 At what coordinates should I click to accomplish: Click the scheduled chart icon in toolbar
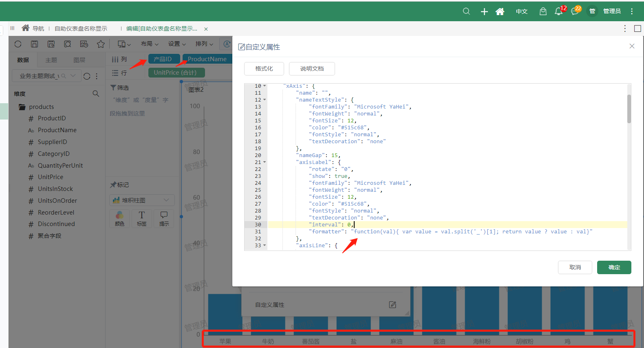pos(84,44)
